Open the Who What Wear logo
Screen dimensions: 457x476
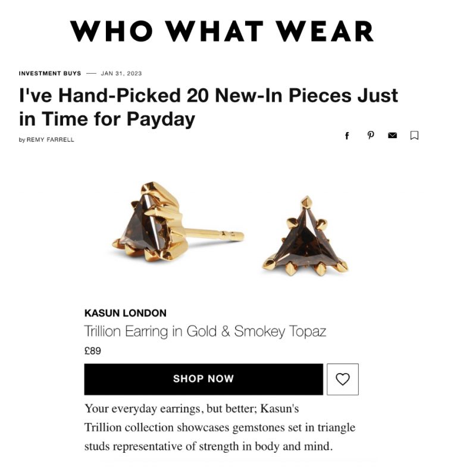(x=222, y=32)
